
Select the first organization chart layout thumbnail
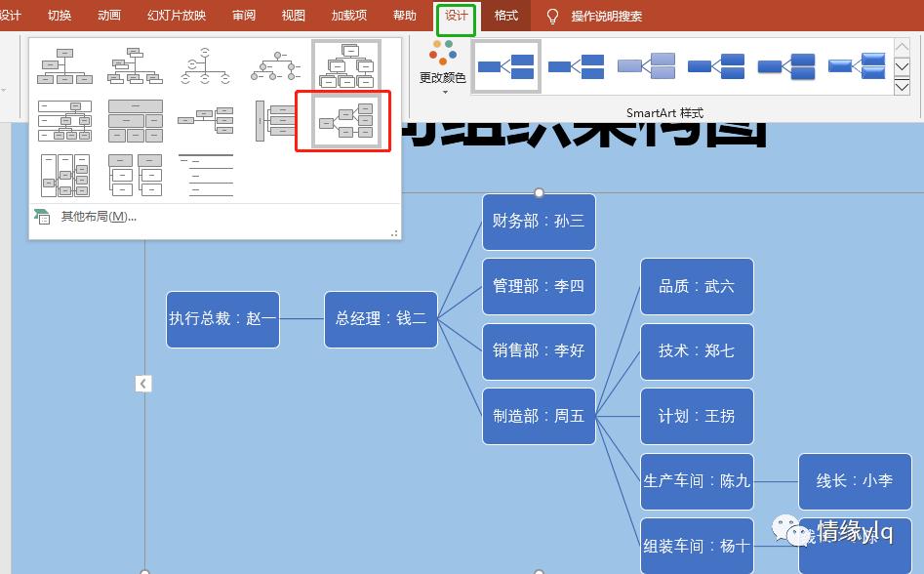point(64,65)
